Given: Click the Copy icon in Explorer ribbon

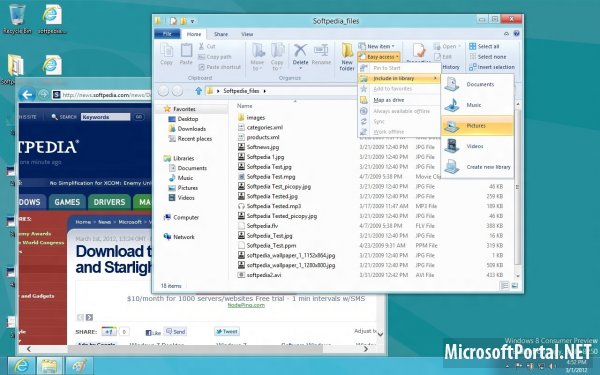Looking at the screenshot, I should click(166, 54).
